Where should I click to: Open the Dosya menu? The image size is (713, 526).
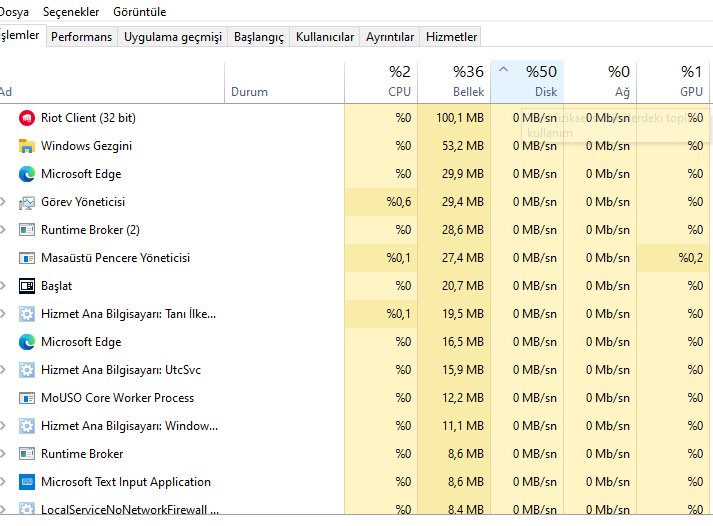14,12
